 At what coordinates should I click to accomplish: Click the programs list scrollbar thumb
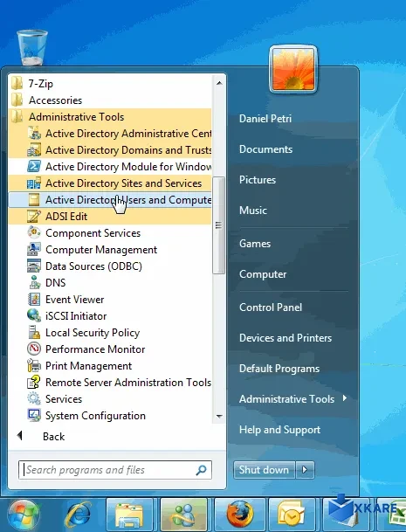(x=219, y=225)
